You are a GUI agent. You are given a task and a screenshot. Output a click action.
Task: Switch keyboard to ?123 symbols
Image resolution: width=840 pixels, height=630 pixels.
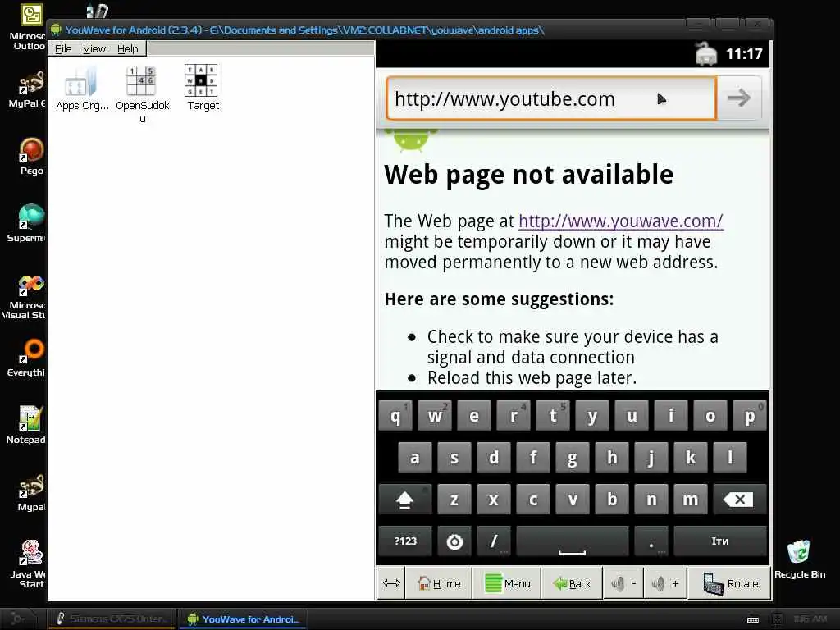tap(405, 541)
